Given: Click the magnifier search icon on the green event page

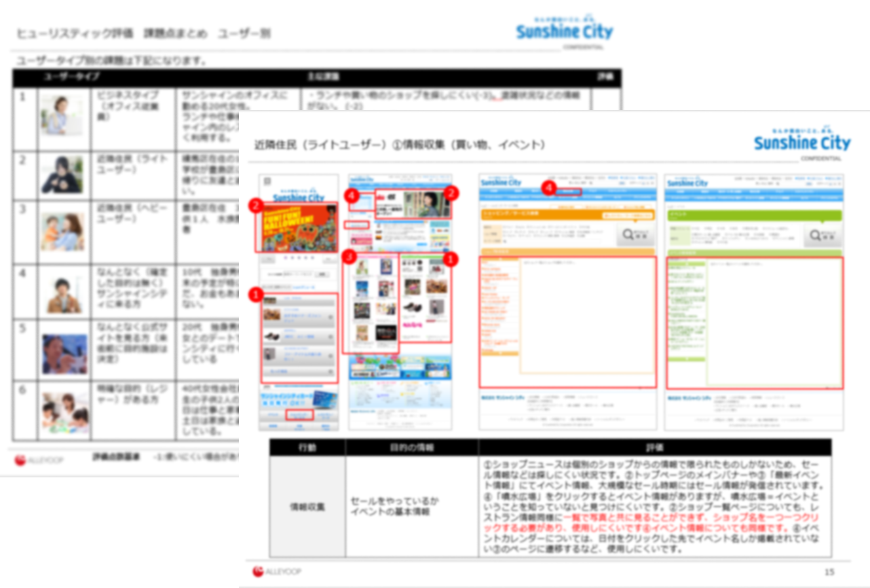Looking at the screenshot, I should tap(821, 234).
